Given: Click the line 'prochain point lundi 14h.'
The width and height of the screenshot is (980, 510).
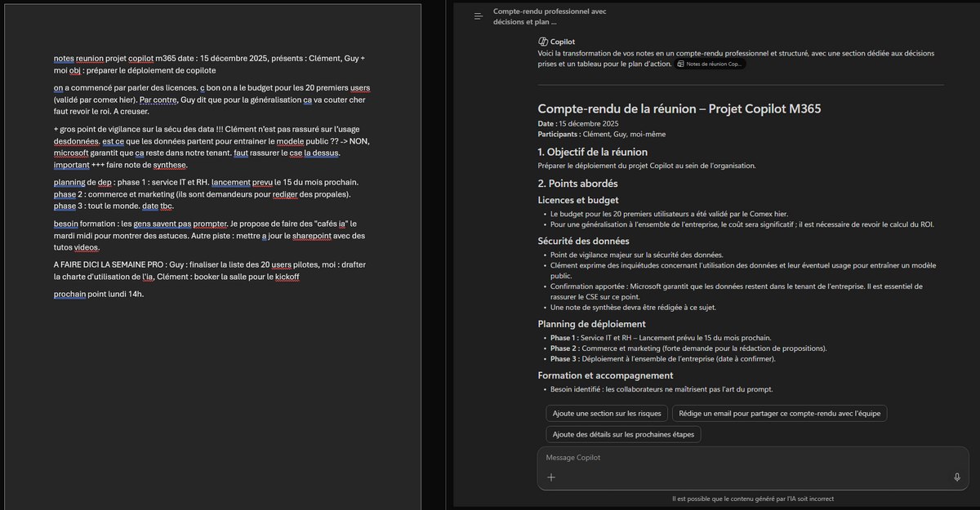Looking at the screenshot, I should pos(99,294).
